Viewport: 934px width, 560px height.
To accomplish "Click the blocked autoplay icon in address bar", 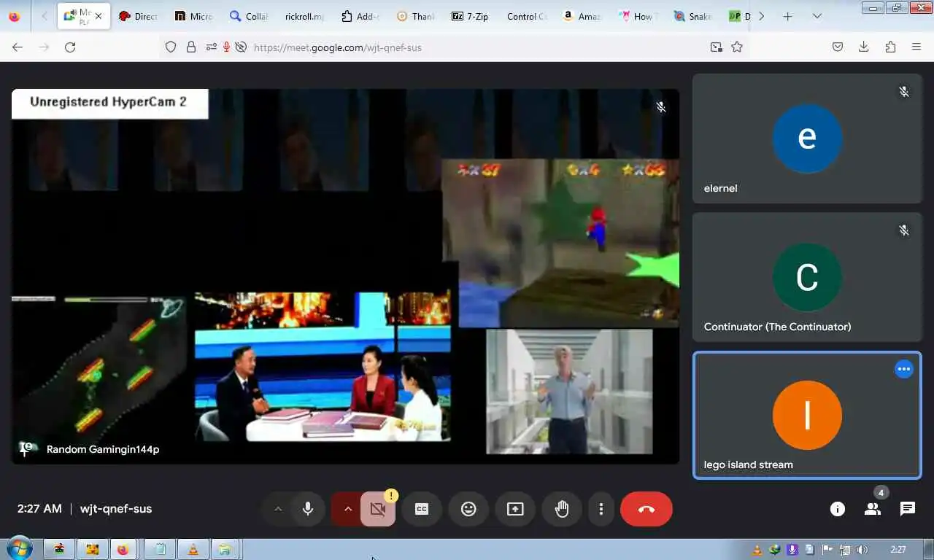I will click(x=241, y=47).
